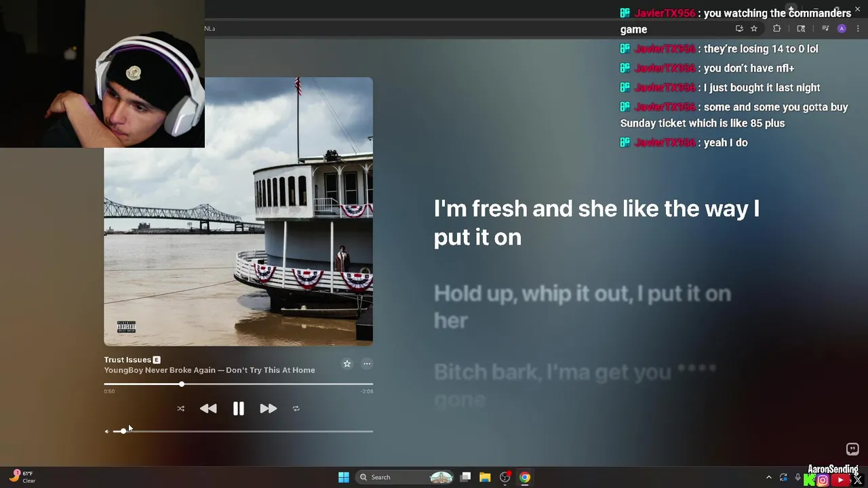Click the X logo overlay
The width and height of the screenshot is (868, 488).
(858, 481)
